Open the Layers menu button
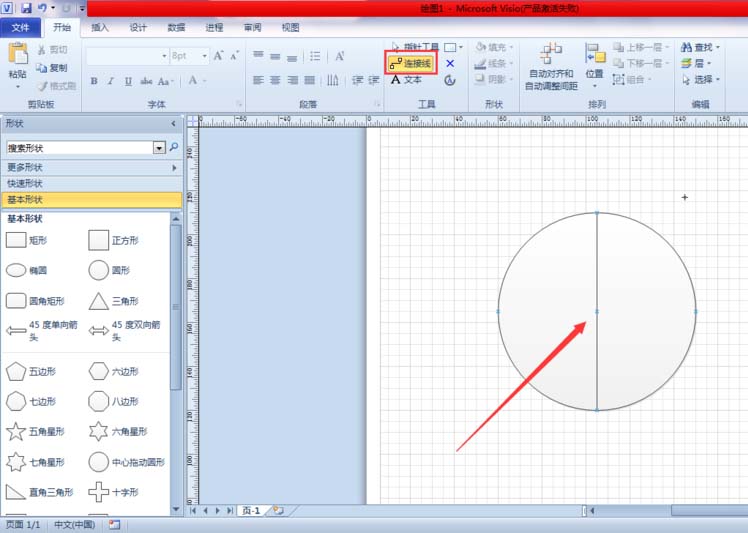 pos(696,63)
